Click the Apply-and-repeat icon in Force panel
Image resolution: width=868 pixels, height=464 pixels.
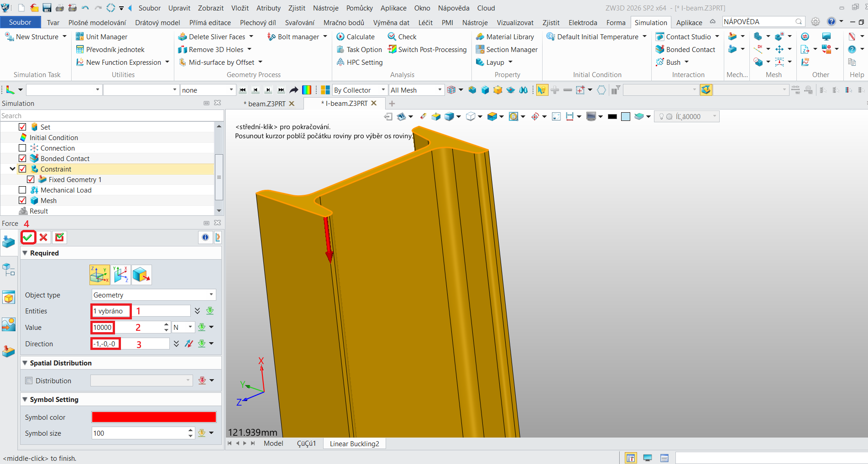click(59, 237)
